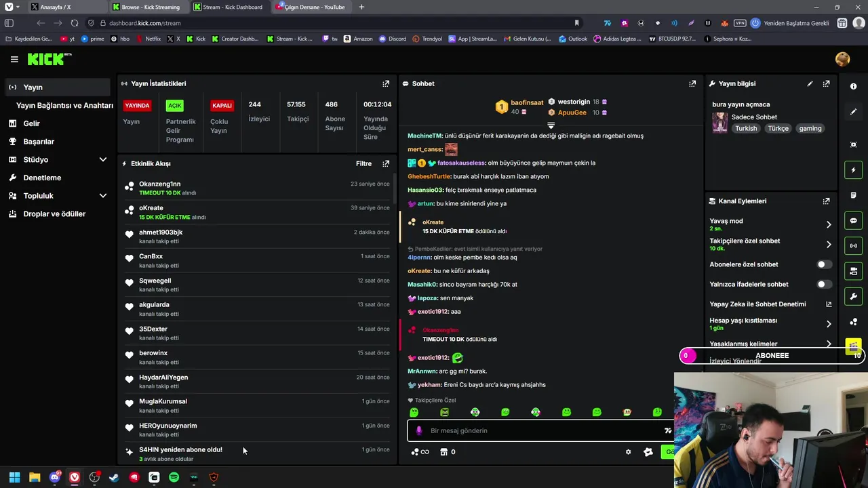Click the info icon in right sidebar
This screenshot has height=488, width=868.
pyautogui.click(x=853, y=87)
